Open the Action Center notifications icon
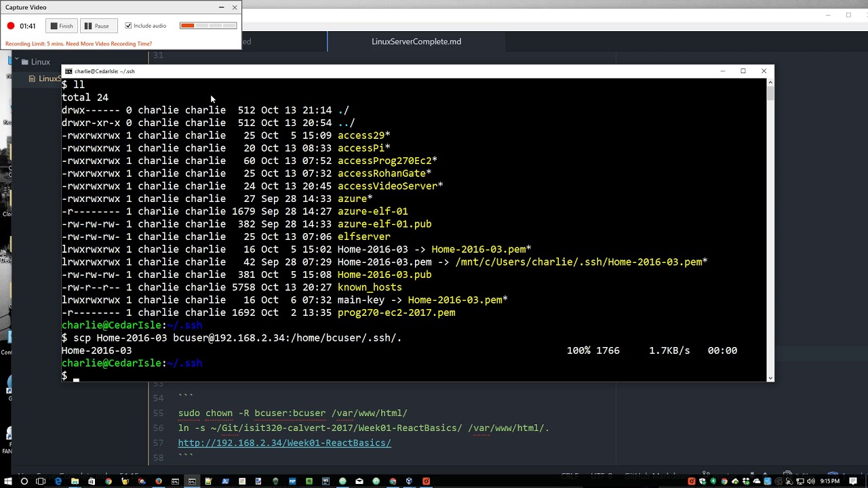 [853, 481]
